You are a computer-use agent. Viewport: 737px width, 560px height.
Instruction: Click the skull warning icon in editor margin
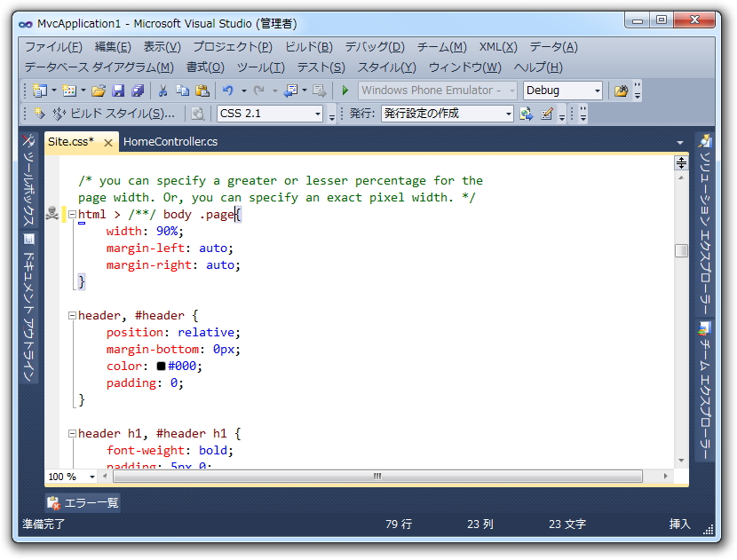(52, 213)
